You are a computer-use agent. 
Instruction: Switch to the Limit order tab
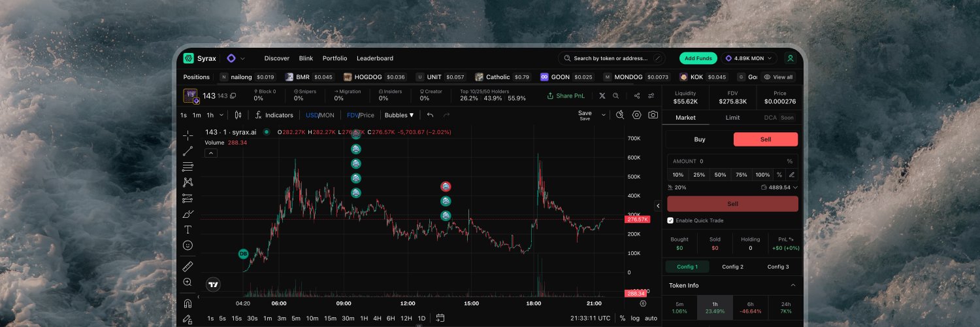(732, 118)
